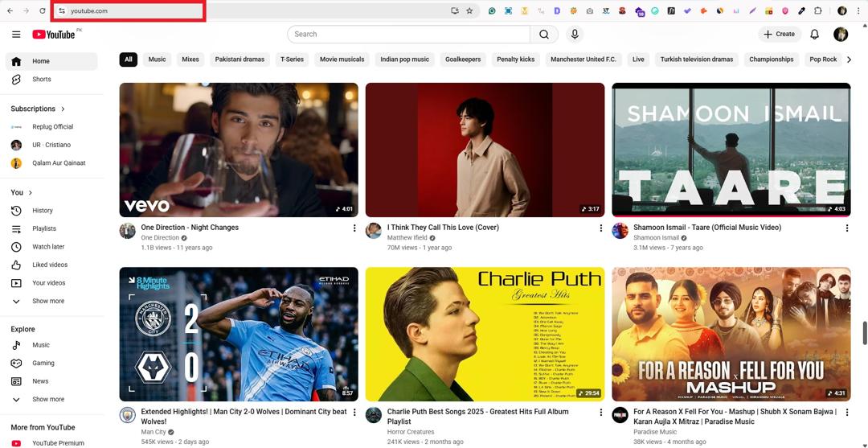Open Watch later list
The width and height of the screenshot is (868, 448).
coord(51,247)
